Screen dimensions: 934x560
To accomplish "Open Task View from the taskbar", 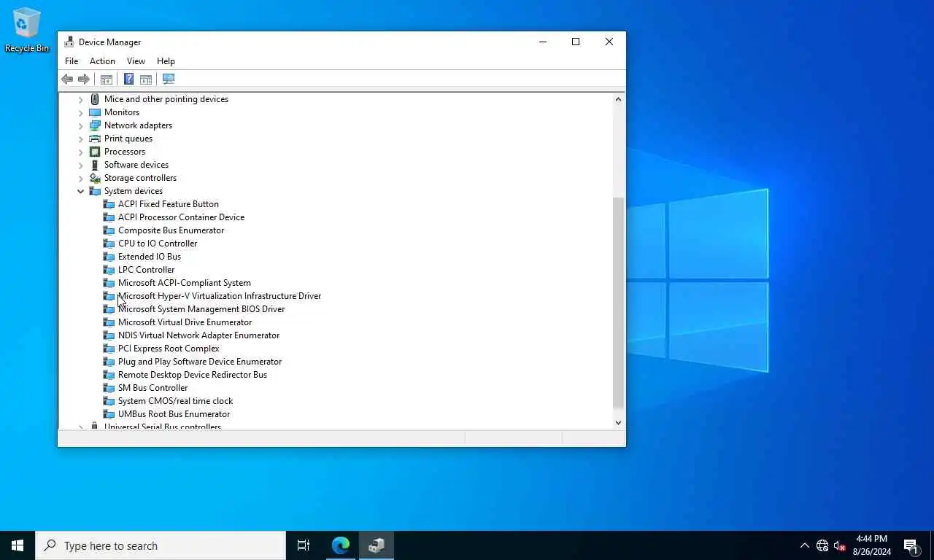I will pyautogui.click(x=304, y=545).
